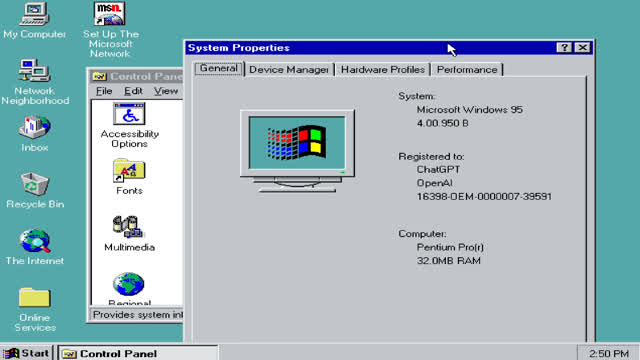Image resolution: width=640 pixels, height=360 pixels.
Task: Select Accessibility Options in Control Panel
Action: point(129,126)
